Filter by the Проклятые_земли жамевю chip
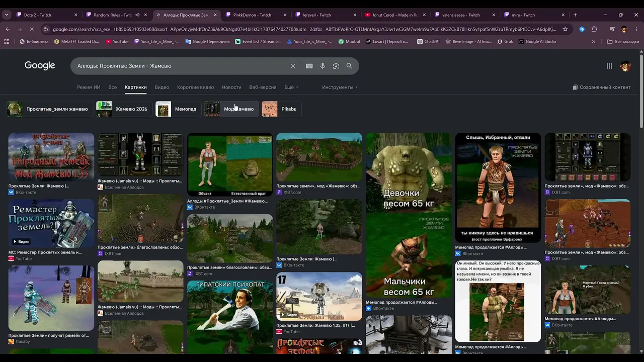The image size is (644, 362). (x=50, y=109)
